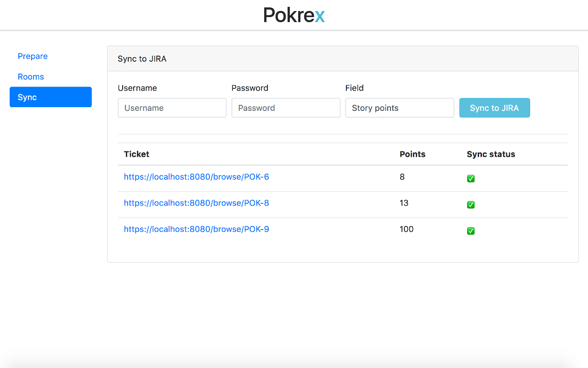Select the points value 13
This screenshot has width=588, height=368.
[404, 203]
